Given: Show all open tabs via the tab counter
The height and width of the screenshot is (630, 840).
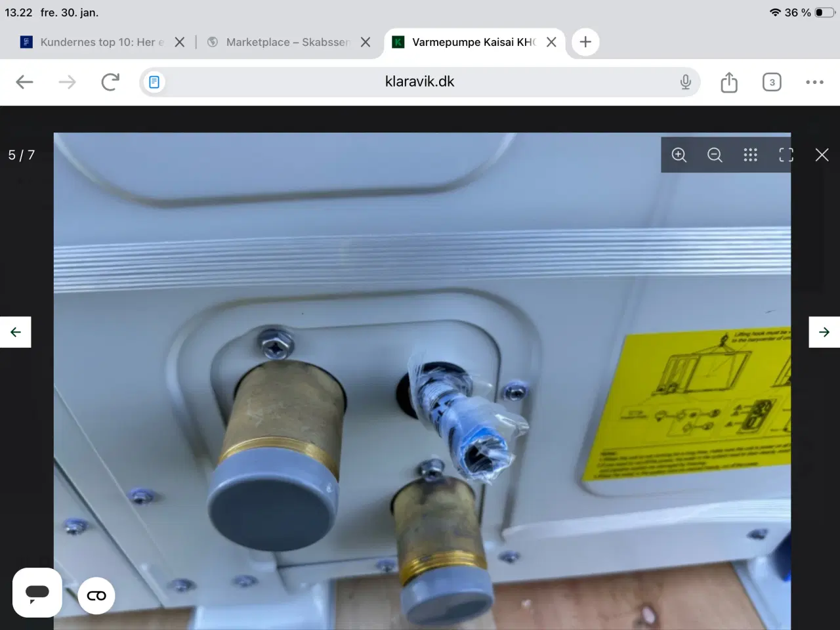Looking at the screenshot, I should [772, 81].
